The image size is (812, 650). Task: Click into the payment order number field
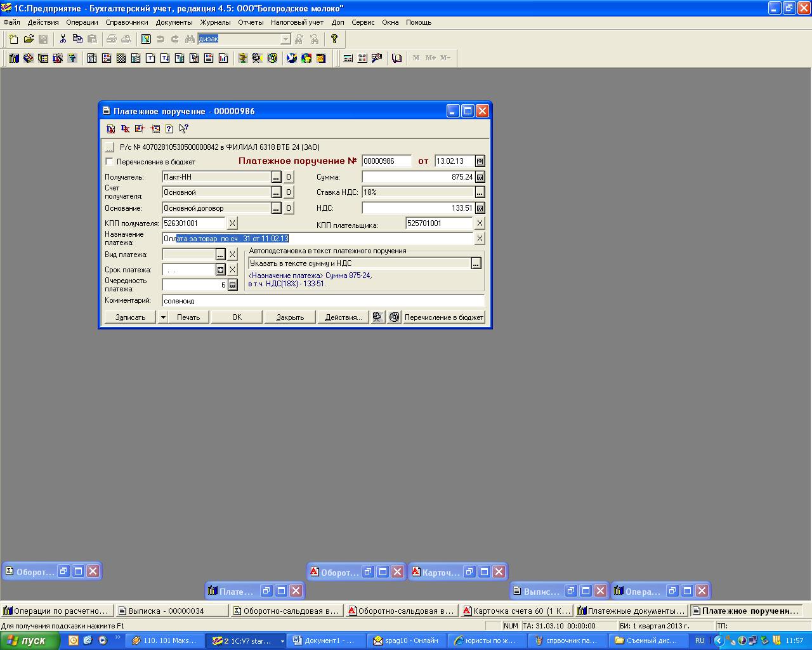point(386,161)
